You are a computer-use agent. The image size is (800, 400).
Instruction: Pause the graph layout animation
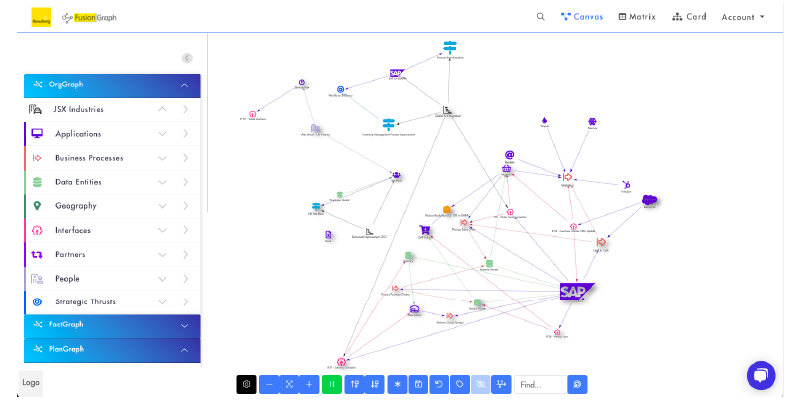point(332,384)
